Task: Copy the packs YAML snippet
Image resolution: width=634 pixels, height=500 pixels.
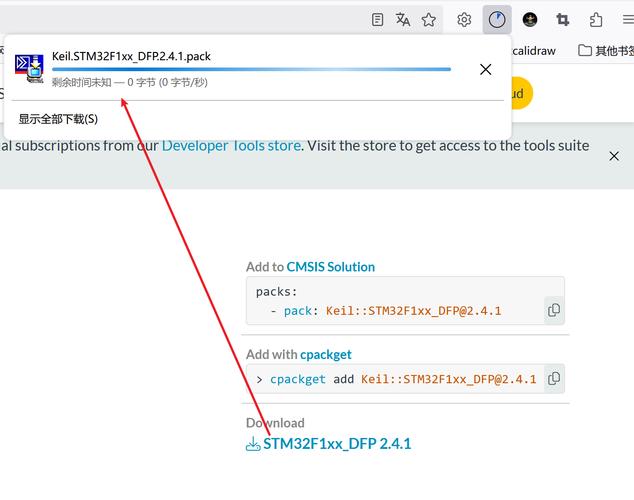Action: (x=554, y=310)
